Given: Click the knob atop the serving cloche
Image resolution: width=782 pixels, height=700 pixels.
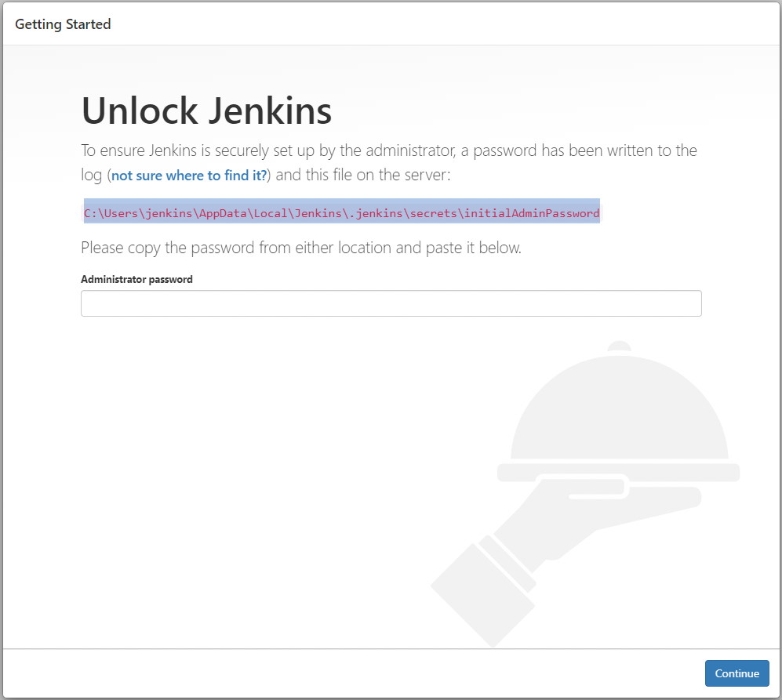Looking at the screenshot, I should tap(620, 346).
